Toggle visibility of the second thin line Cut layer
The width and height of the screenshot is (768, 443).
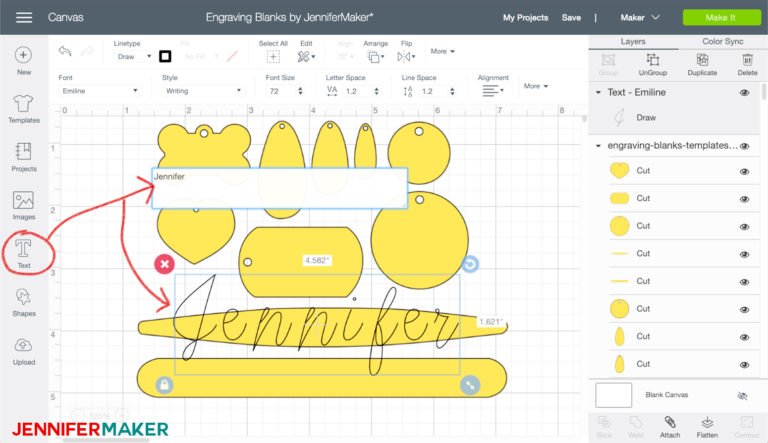point(744,282)
